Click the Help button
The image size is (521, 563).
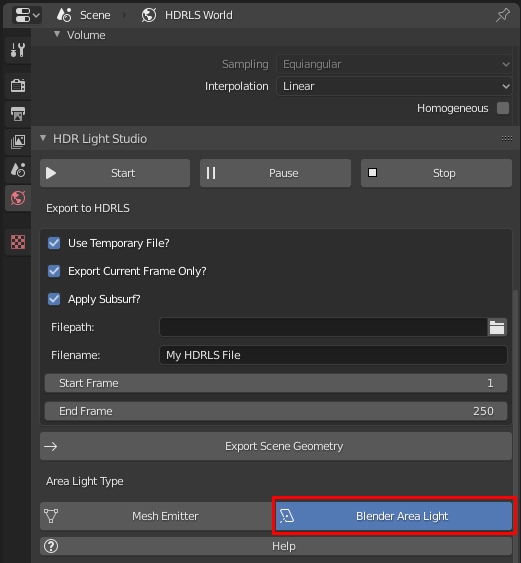pos(276,546)
